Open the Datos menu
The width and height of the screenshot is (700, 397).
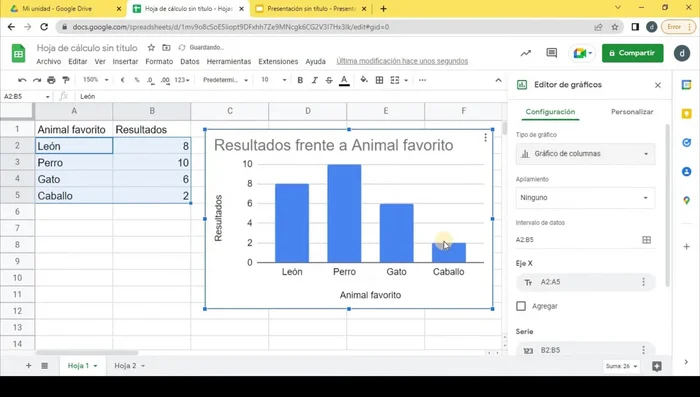[x=190, y=61]
